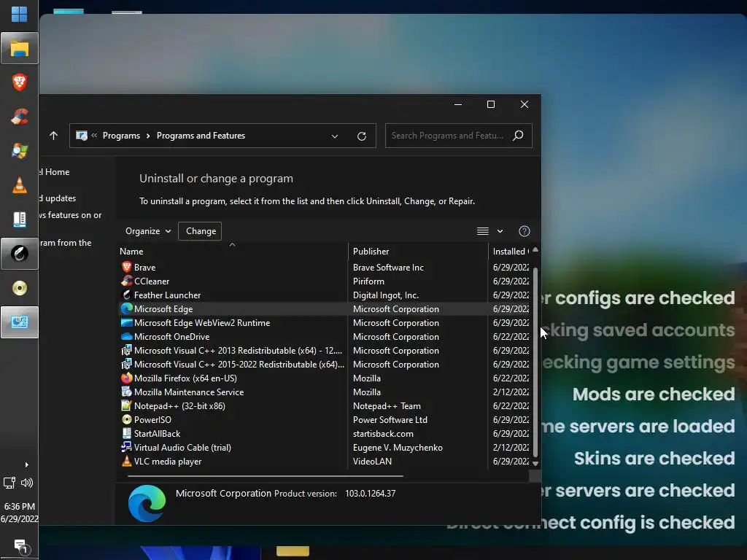The image size is (747, 560).
Task: Select the Mozilla Firefox row
Action: click(324, 378)
